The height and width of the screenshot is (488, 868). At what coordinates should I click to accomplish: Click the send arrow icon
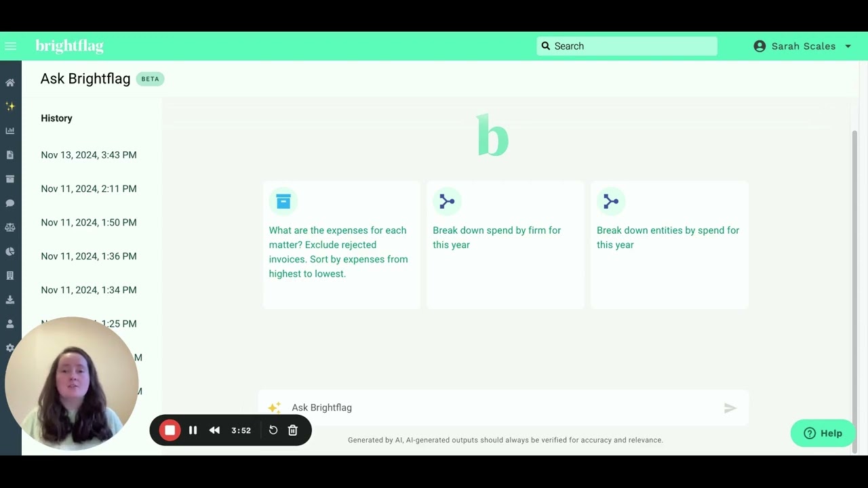730,408
